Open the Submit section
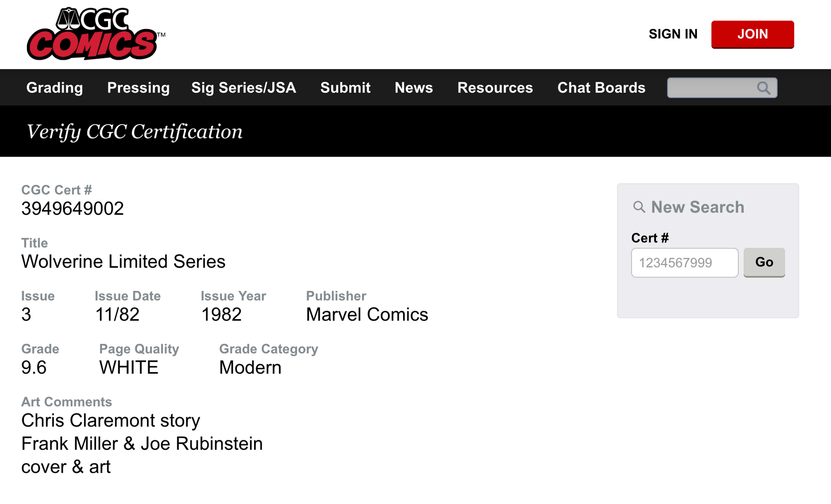 coord(345,88)
